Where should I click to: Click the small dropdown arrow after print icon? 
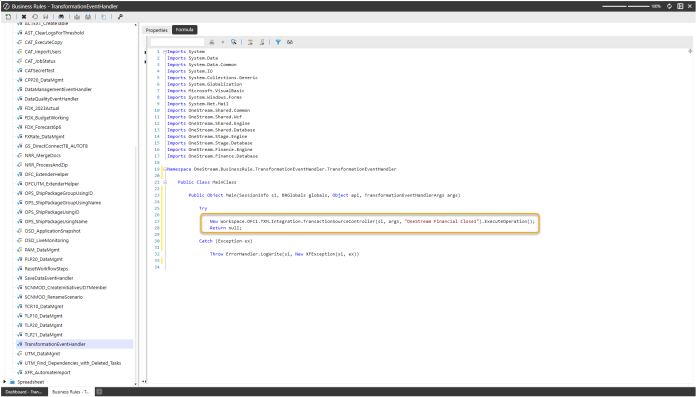click(223, 42)
